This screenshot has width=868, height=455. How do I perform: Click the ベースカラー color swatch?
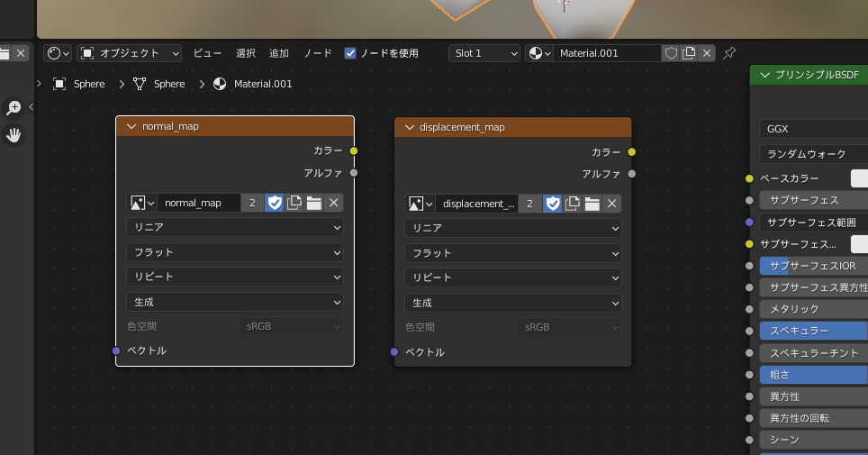(859, 178)
